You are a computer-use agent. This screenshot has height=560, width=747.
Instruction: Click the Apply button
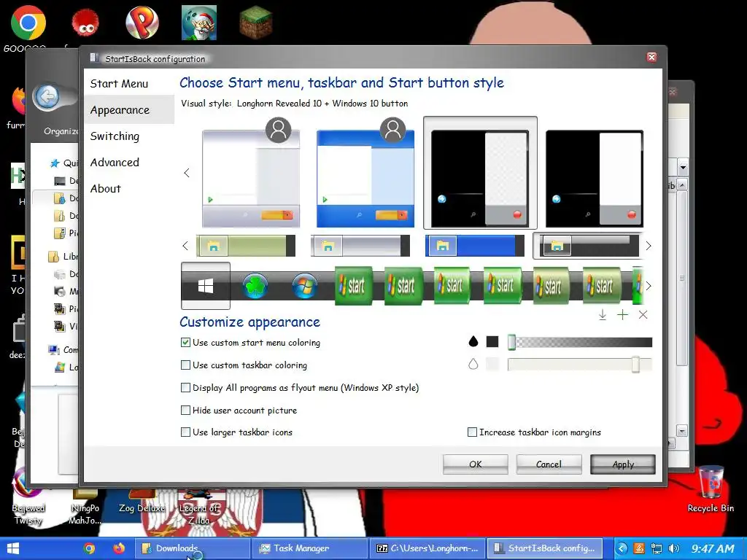click(623, 464)
